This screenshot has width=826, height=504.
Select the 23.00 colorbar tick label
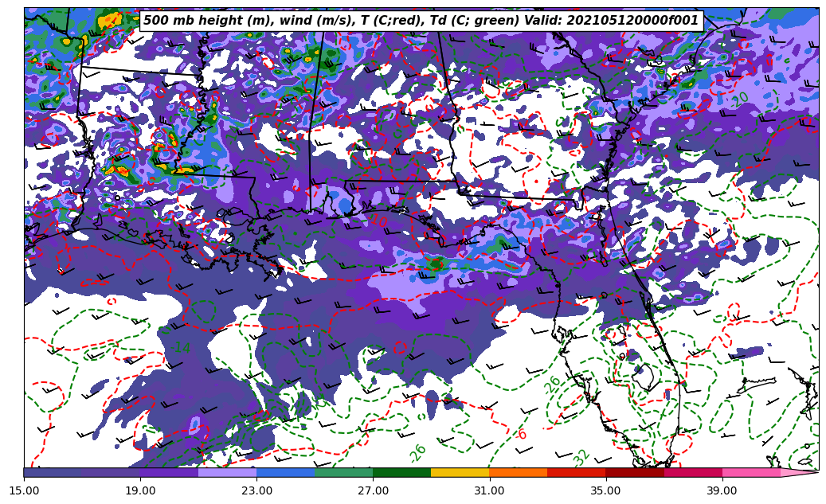[256, 490]
